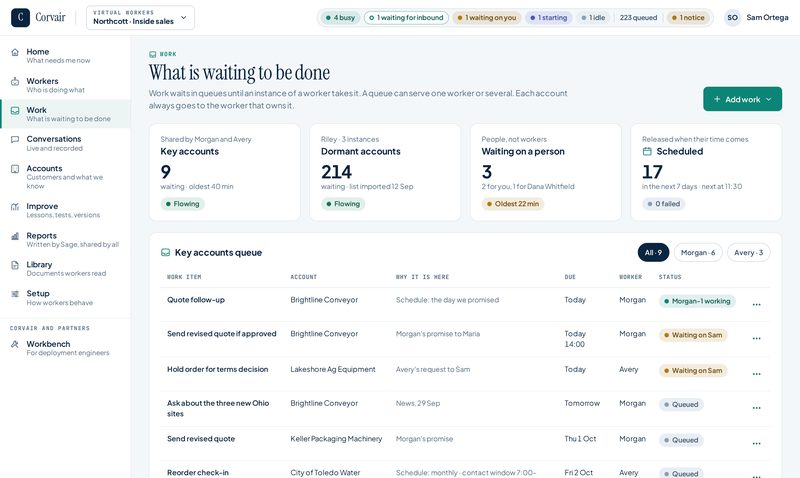Viewport: 800px width, 478px height.
Task: Click the Thu 1 Oct due date
Action: point(580,439)
